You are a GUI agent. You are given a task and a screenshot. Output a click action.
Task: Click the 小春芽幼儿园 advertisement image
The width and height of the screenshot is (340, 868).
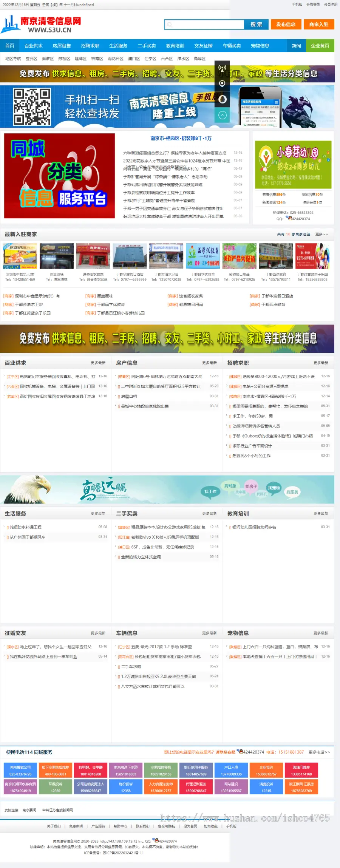[293, 164]
